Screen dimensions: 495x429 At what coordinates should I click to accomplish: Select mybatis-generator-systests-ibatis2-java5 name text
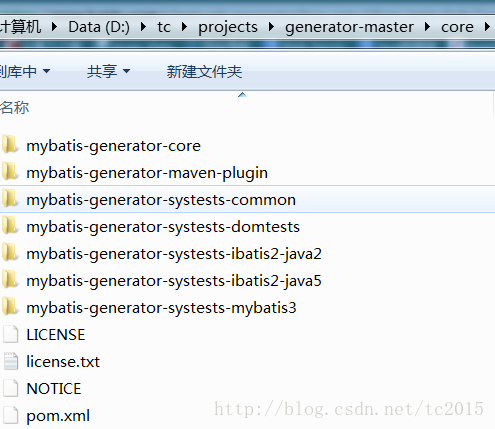(174, 281)
